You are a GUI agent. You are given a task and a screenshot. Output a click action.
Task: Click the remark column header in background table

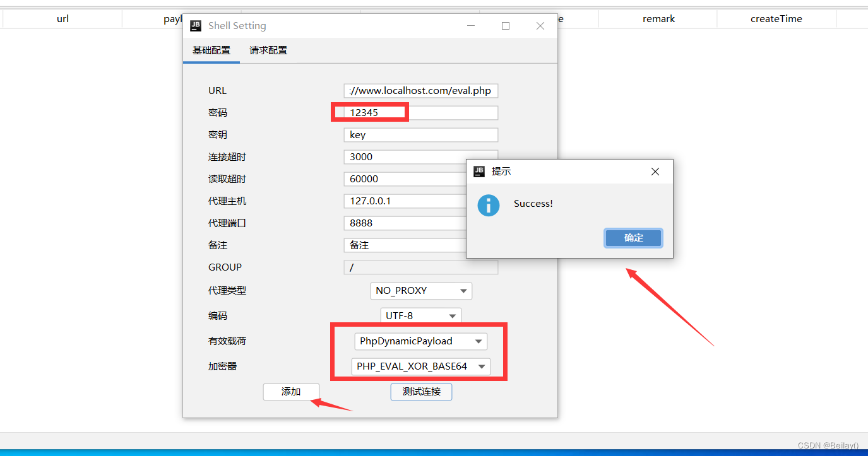(658, 19)
